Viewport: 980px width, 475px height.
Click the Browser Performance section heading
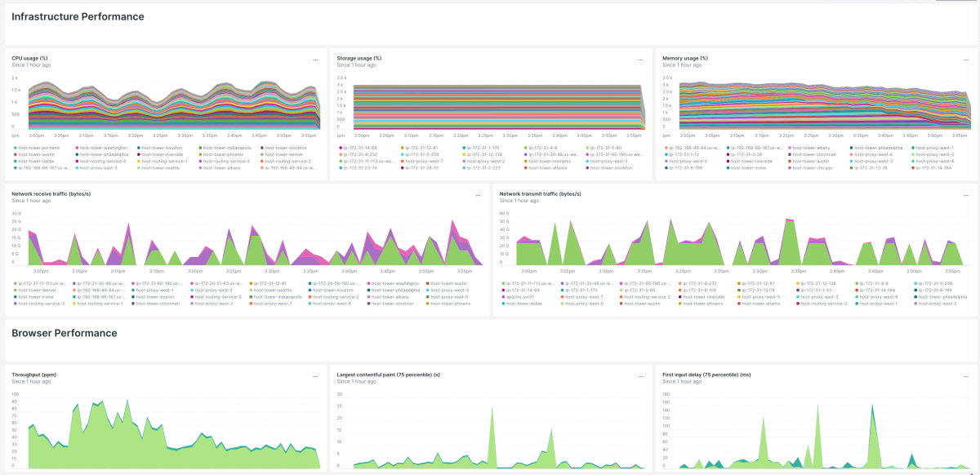click(x=64, y=332)
